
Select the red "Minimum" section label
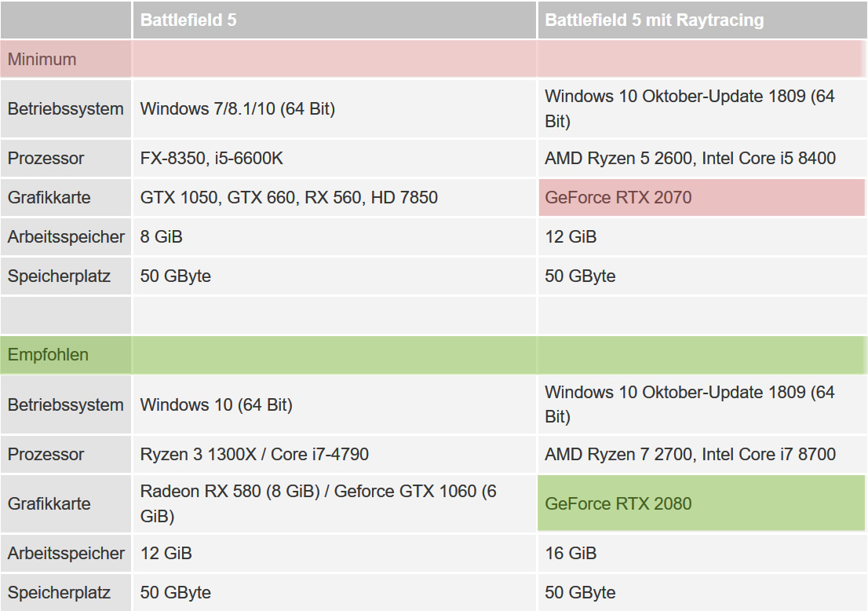(x=42, y=60)
